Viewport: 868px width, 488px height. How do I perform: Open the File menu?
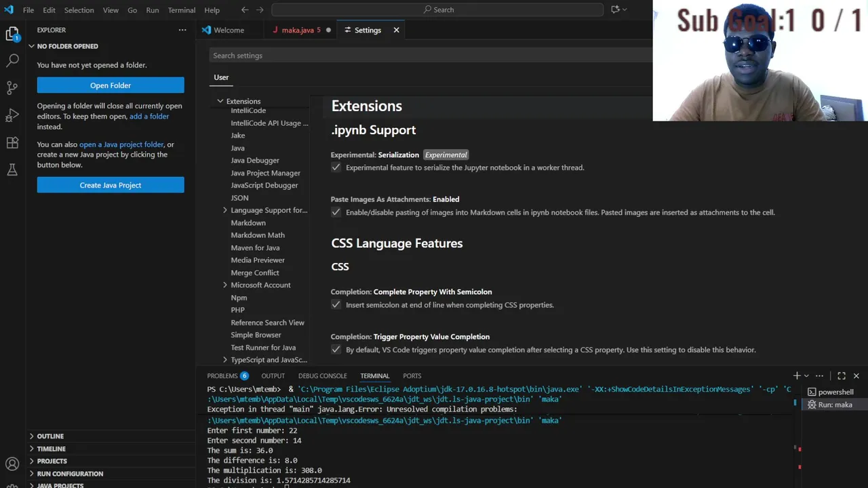tap(28, 10)
